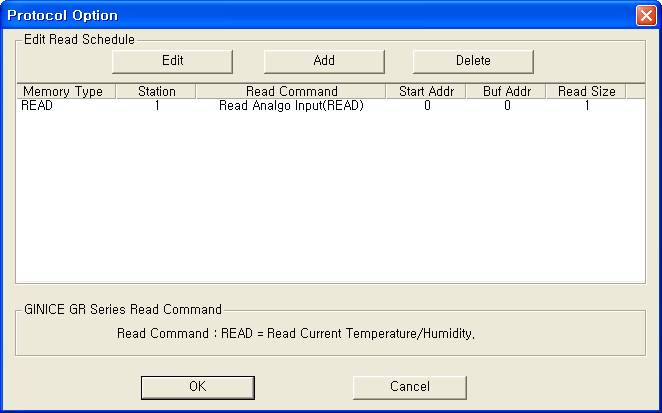
Task: Click the Start Addr value in first row
Action: [x=427, y=106]
